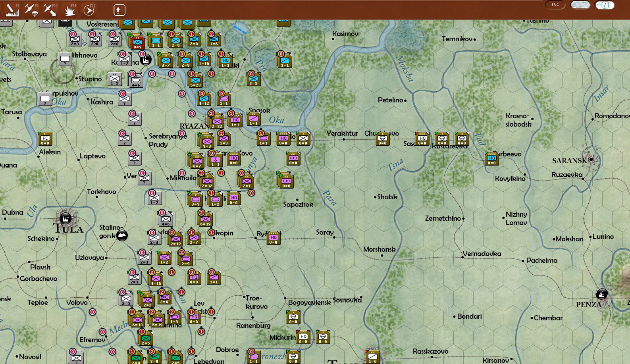Click the Rasskazovo town label
630x364 pixels.
tap(431, 351)
